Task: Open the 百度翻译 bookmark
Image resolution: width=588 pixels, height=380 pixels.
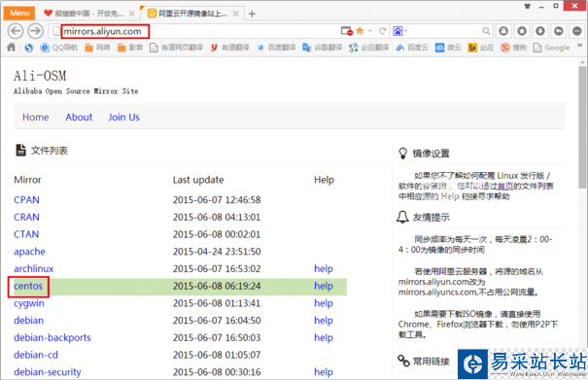Action: tap(276, 48)
